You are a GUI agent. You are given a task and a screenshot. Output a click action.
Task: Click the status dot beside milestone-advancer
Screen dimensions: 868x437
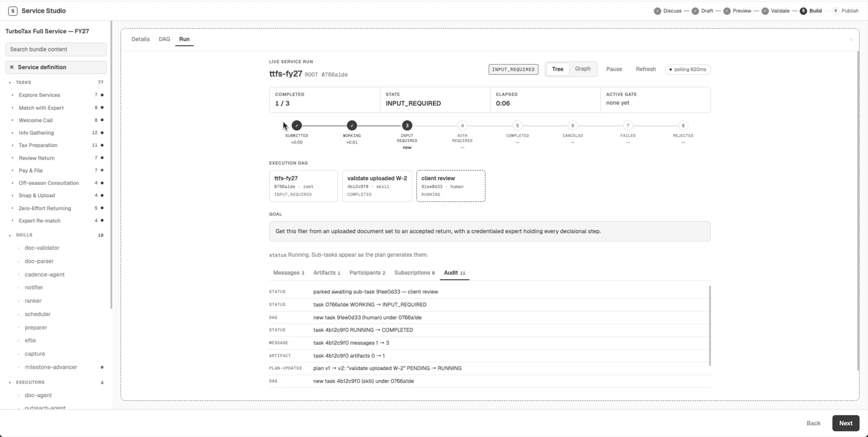tap(102, 367)
